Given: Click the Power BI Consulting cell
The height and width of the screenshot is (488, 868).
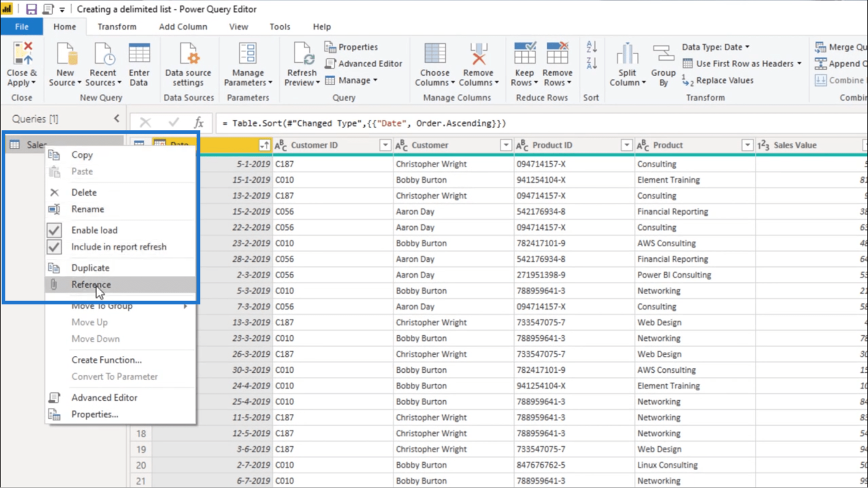Looking at the screenshot, I should (x=695, y=275).
